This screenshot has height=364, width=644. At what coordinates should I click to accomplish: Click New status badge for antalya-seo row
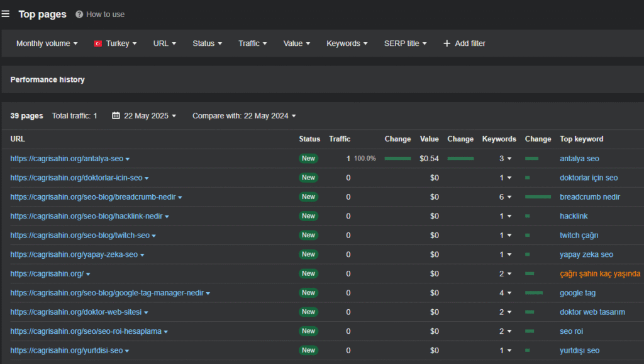pos(308,158)
